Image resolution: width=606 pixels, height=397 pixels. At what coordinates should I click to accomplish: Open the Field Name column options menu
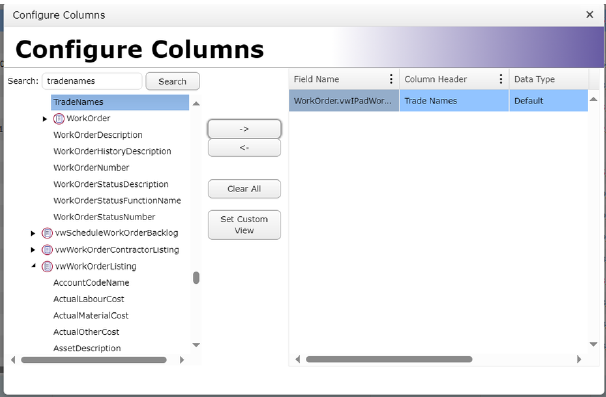391,79
